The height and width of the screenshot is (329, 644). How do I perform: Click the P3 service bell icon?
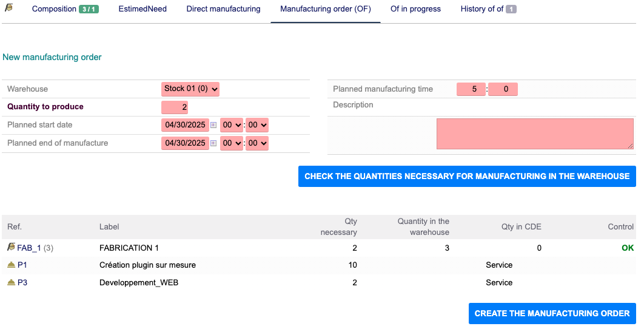click(11, 282)
